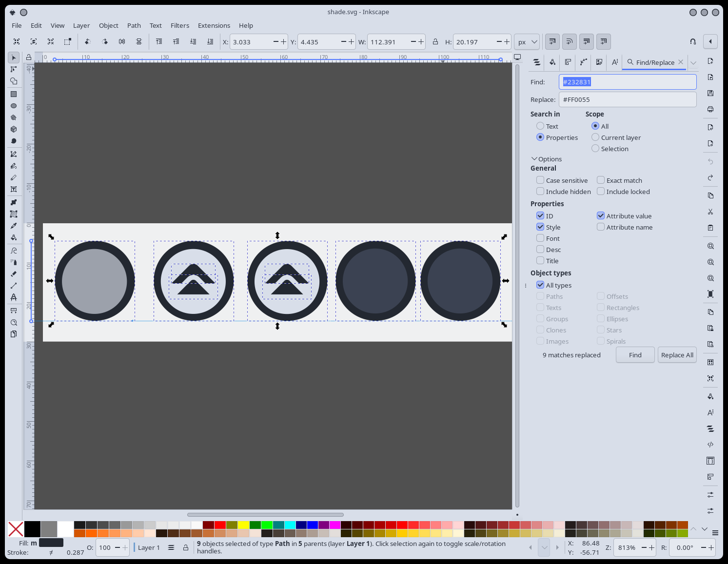Click the lock aspect ratio icon
Screen dimensions: 728x564
(435, 42)
